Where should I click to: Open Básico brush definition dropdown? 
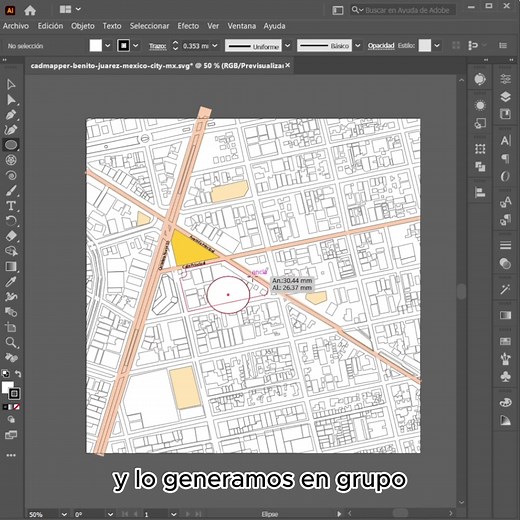[357, 46]
